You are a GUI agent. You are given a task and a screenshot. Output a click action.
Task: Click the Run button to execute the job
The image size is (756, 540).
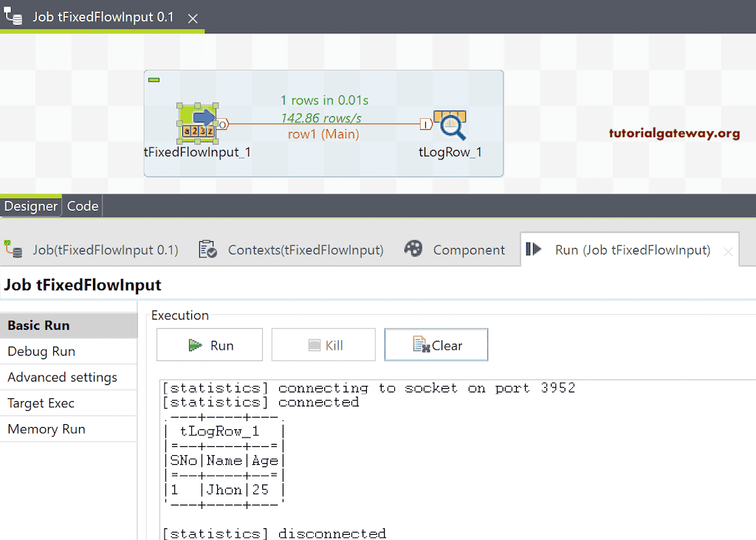(x=209, y=344)
